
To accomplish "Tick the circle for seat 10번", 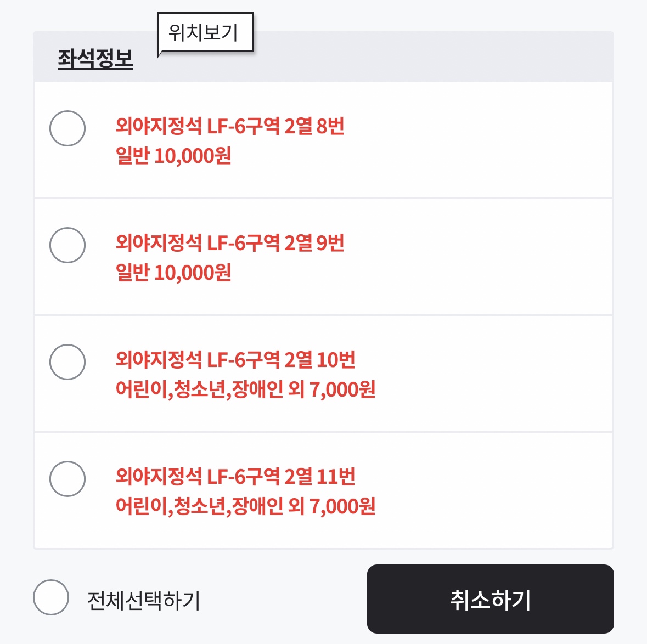I will tap(67, 362).
